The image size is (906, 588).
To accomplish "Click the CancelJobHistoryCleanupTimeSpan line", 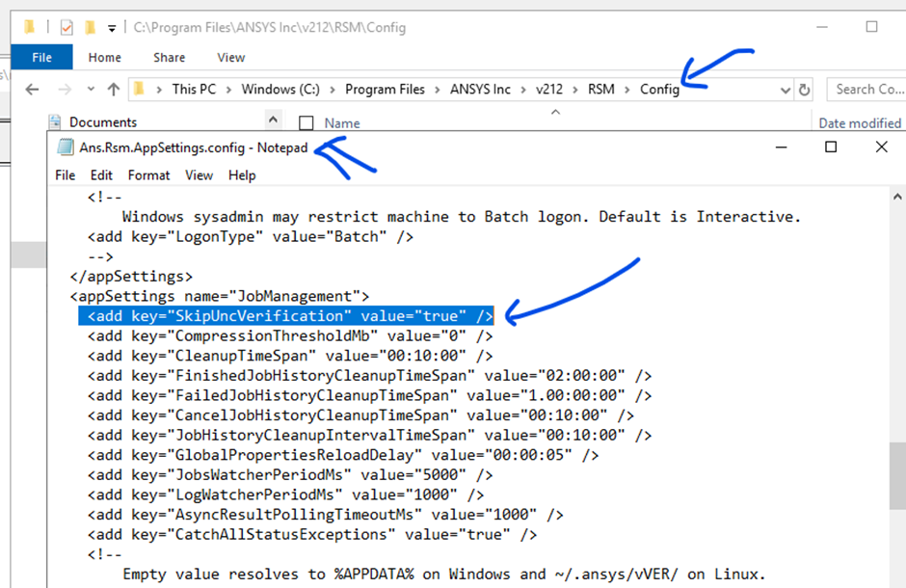I will click(360, 415).
